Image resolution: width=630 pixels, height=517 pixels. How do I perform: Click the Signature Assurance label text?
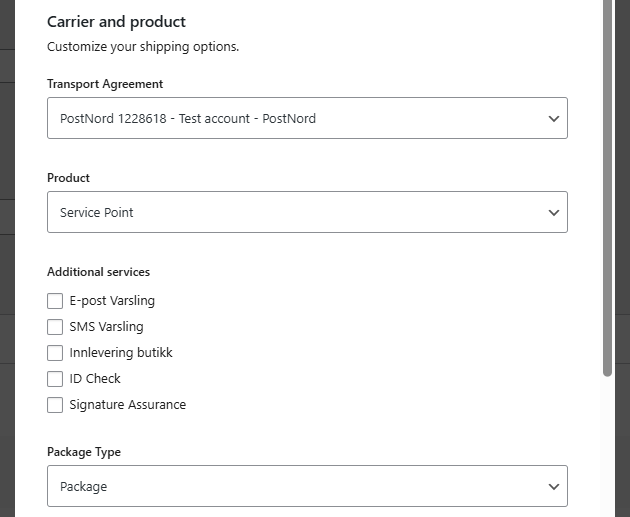tap(127, 404)
